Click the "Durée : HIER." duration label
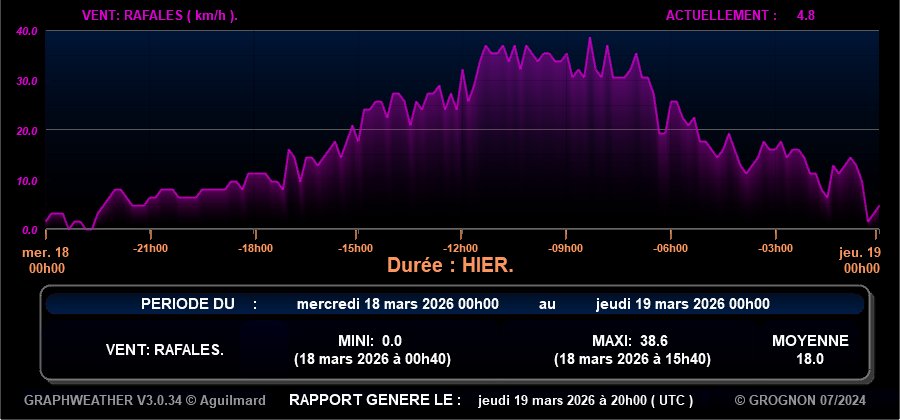 pyautogui.click(x=450, y=267)
